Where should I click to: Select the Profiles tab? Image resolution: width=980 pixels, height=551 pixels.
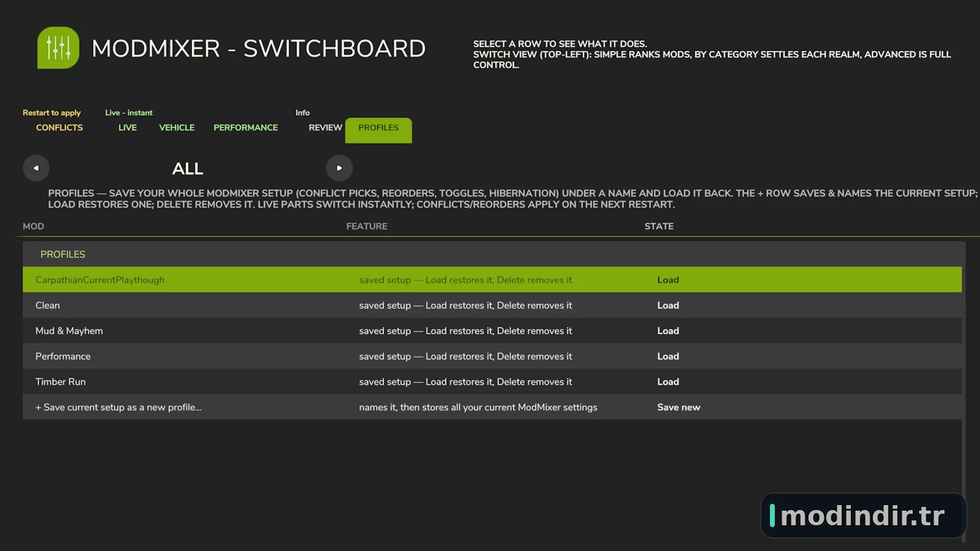[x=379, y=130]
